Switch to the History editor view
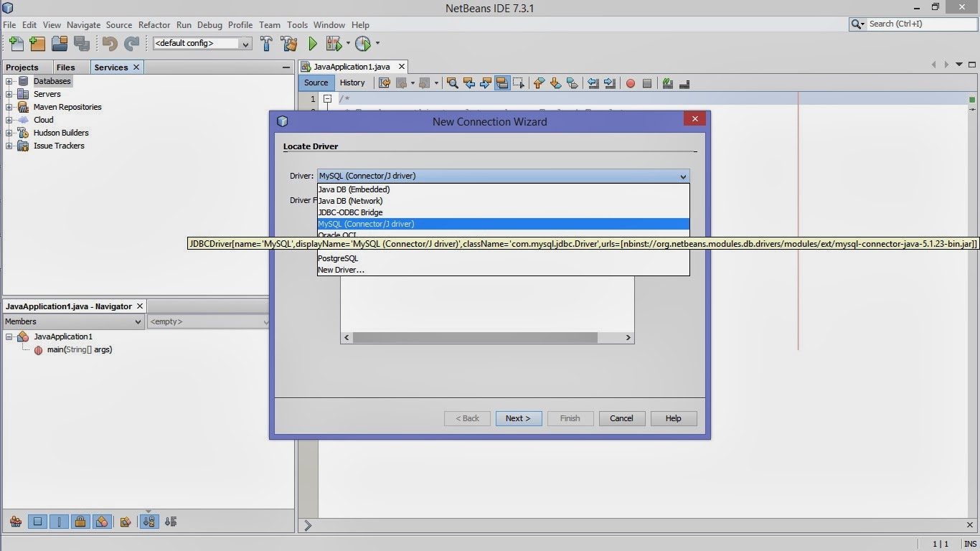 click(x=352, y=83)
